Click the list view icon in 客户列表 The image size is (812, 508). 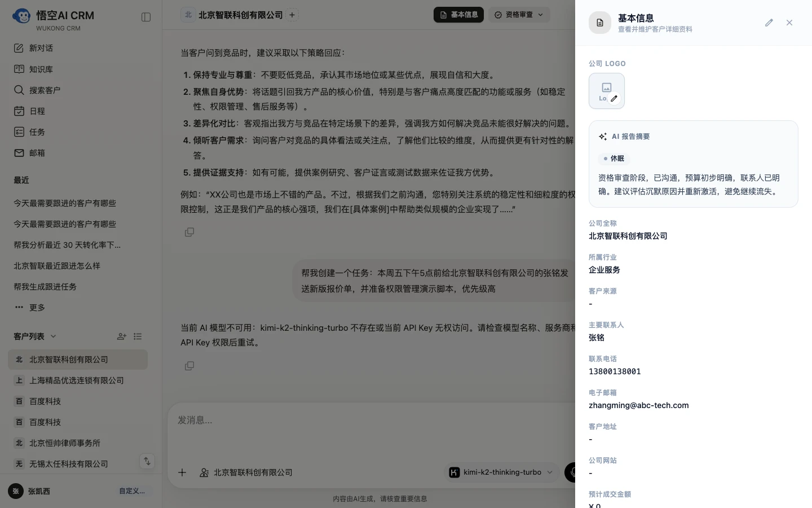pyautogui.click(x=138, y=336)
